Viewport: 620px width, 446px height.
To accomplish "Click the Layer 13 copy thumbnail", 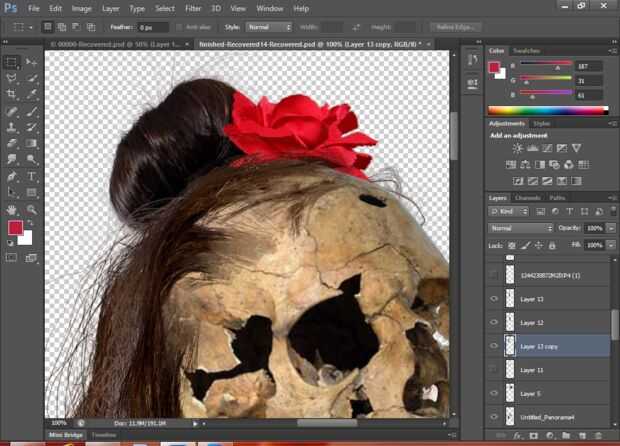I will click(510, 346).
